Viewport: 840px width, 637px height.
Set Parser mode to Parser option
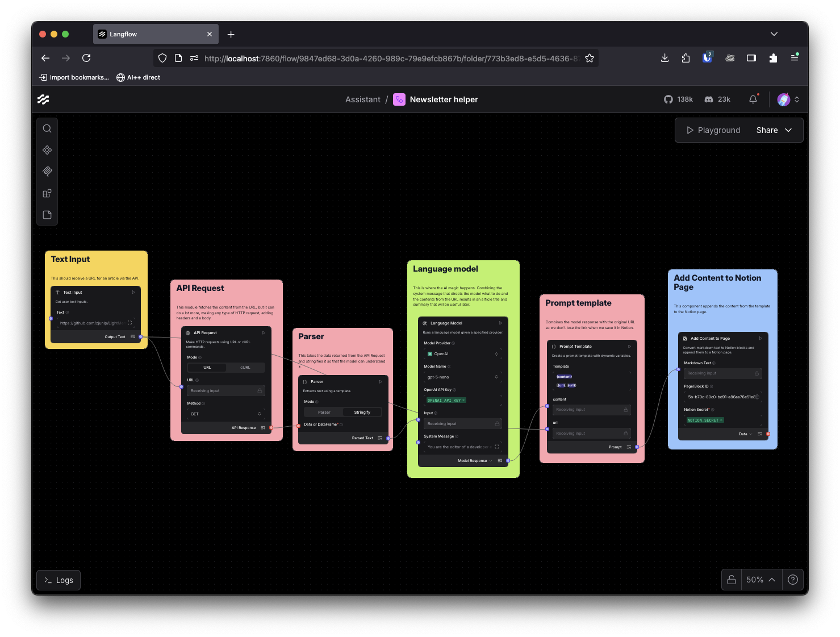pos(324,413)
